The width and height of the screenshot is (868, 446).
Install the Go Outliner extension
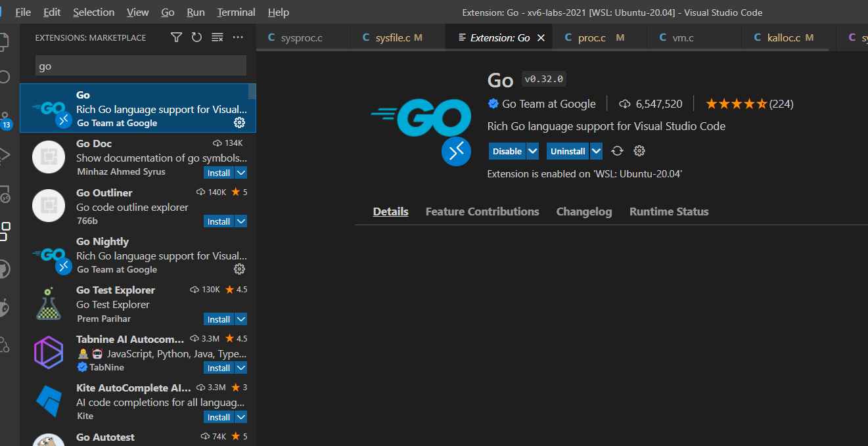pyautogui.click(x=219, y=221)
